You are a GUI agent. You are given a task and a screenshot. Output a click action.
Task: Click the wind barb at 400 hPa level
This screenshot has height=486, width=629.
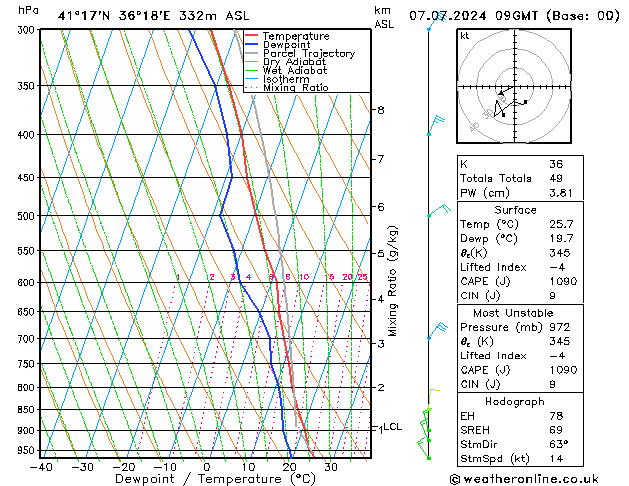(435, 124)
